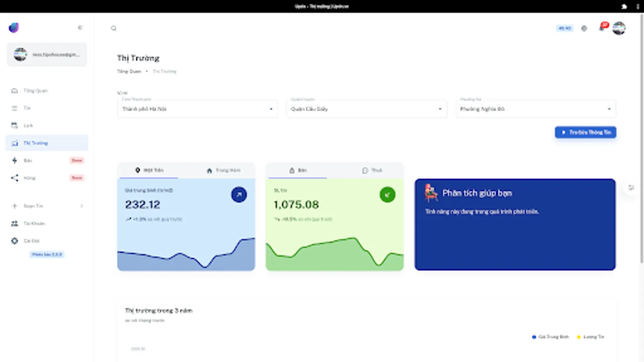644x362 pixels.
Task: Open the profile avatar in the top header
Action: 619,28
